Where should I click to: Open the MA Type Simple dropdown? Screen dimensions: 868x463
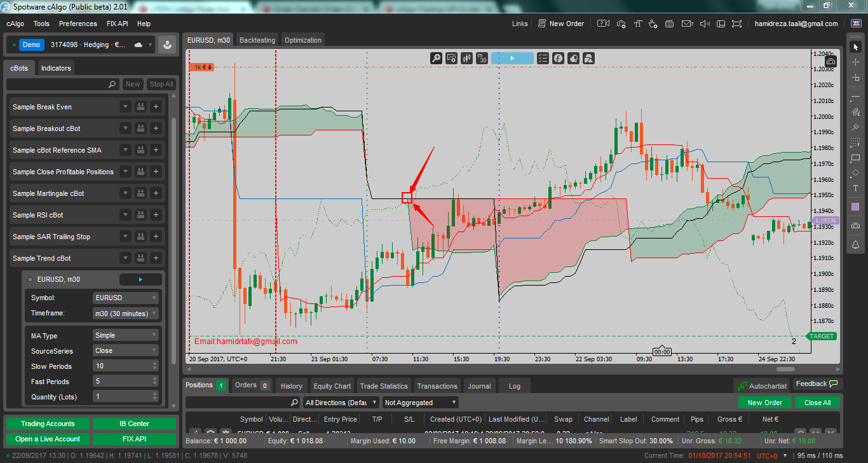(x=125, y=335)
